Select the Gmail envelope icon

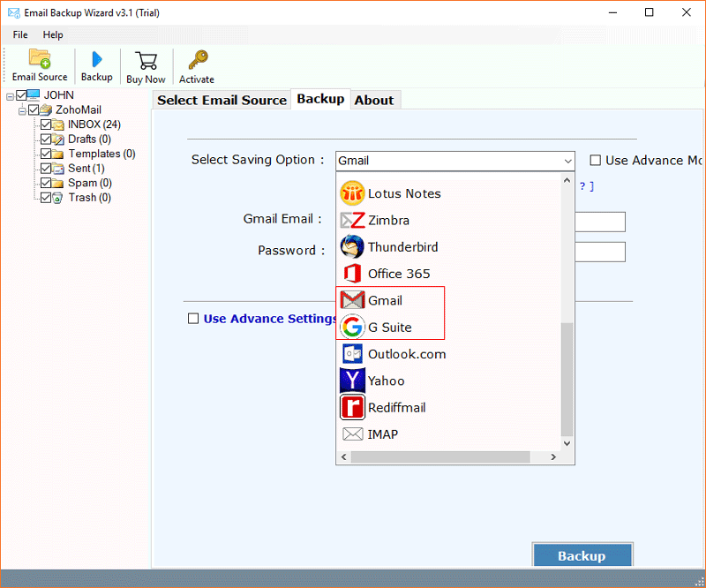point(352,300)
